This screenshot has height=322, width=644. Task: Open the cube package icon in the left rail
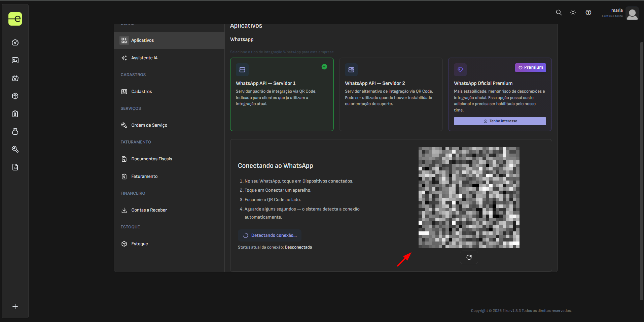pos(15,96)
